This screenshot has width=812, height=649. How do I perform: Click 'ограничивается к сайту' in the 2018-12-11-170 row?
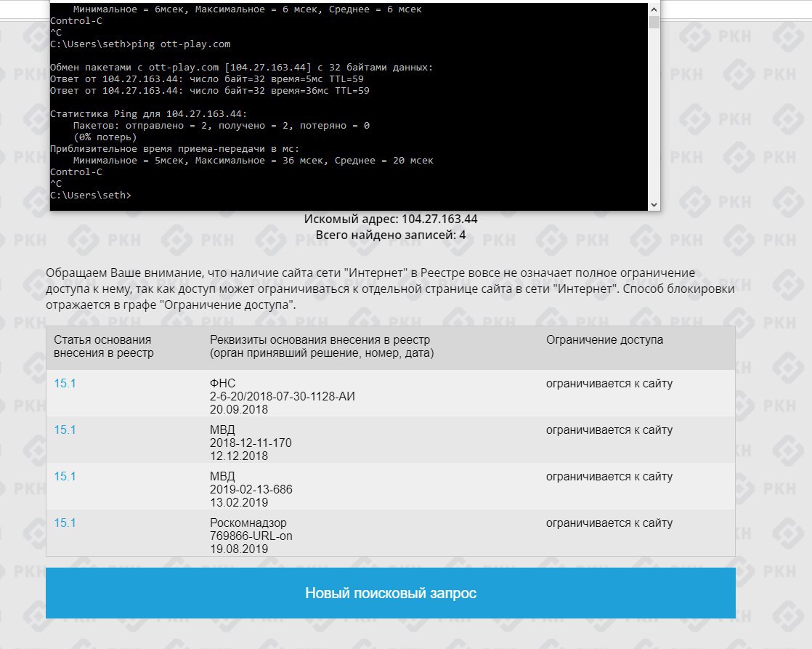[609, 430]
